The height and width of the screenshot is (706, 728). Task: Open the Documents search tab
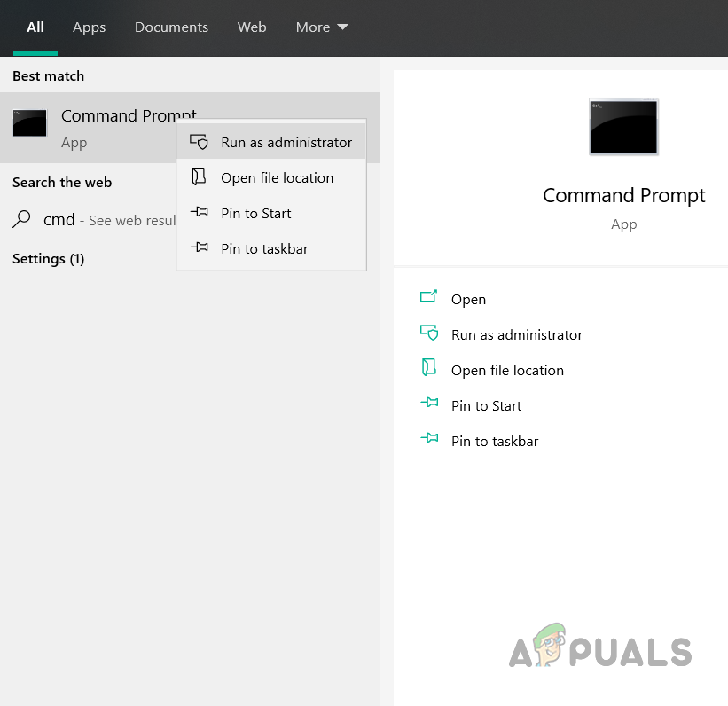(x=171, y=27)
